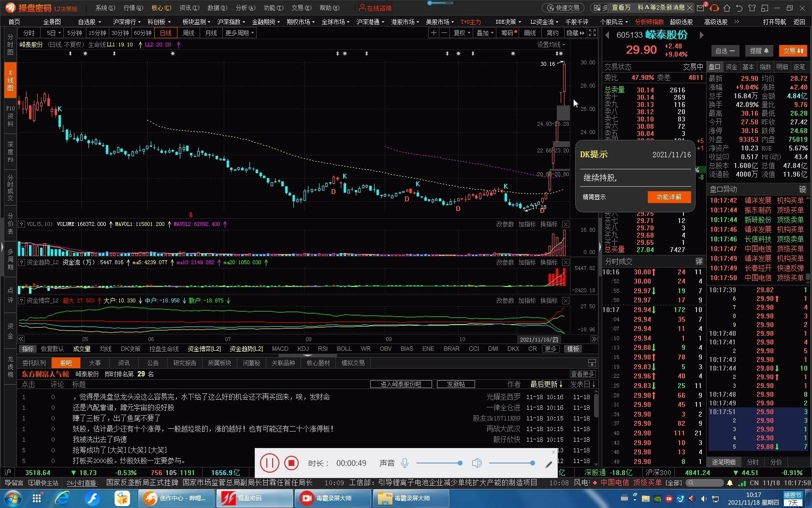812x508 pixels.
Task: Expand the 更多周期 dropdown
Action: 239,33
